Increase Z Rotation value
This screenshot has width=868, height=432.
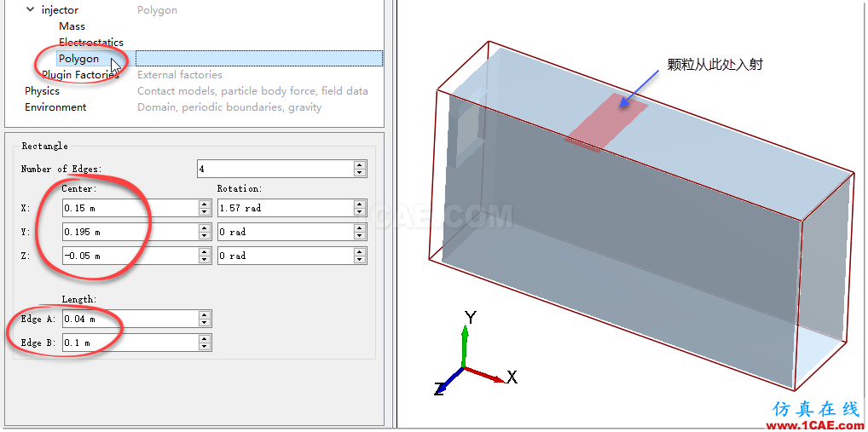click(361, 251)
